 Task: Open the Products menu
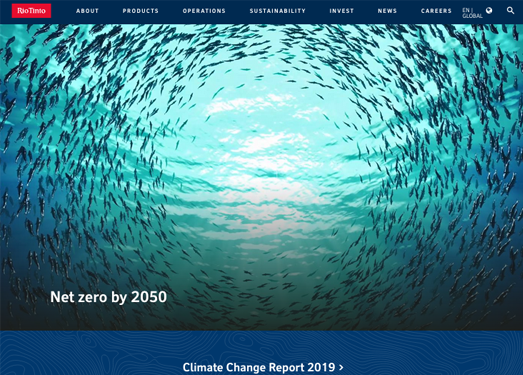coord(140,11)
